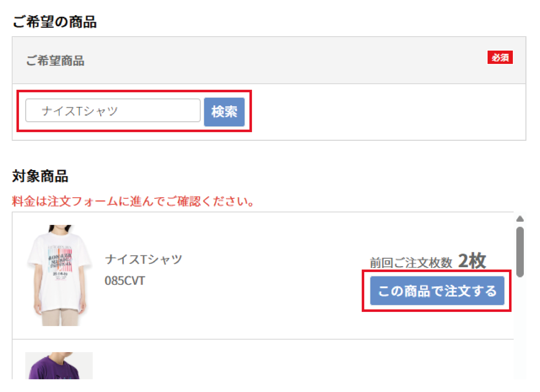Click the red 必須 required badge

click(500, 57)
